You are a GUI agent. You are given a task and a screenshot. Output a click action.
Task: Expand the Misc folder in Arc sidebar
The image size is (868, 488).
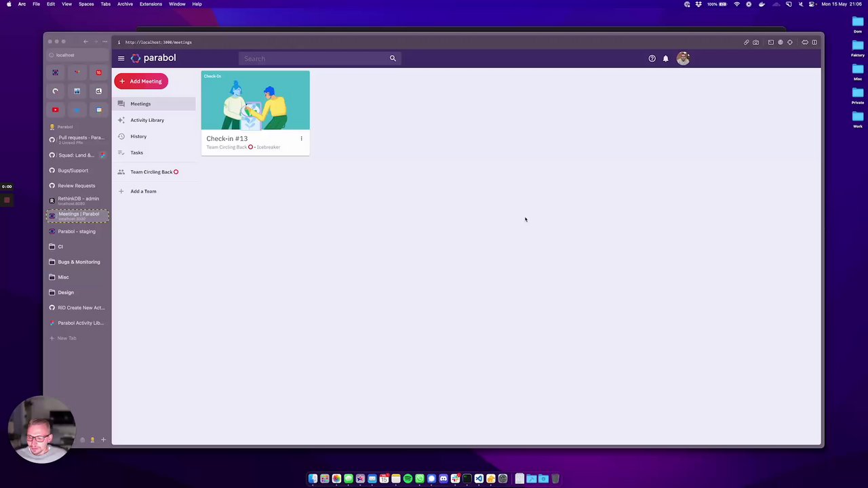77,277
